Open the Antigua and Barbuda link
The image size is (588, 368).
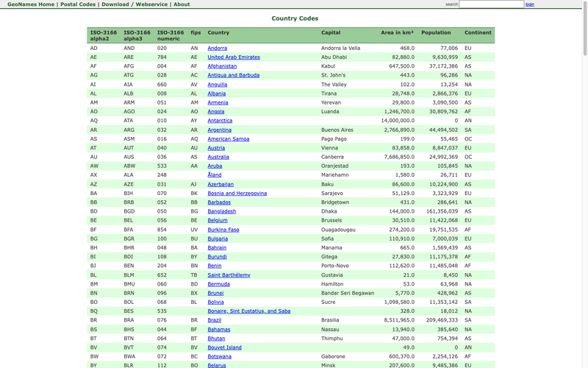click(233, 75)
